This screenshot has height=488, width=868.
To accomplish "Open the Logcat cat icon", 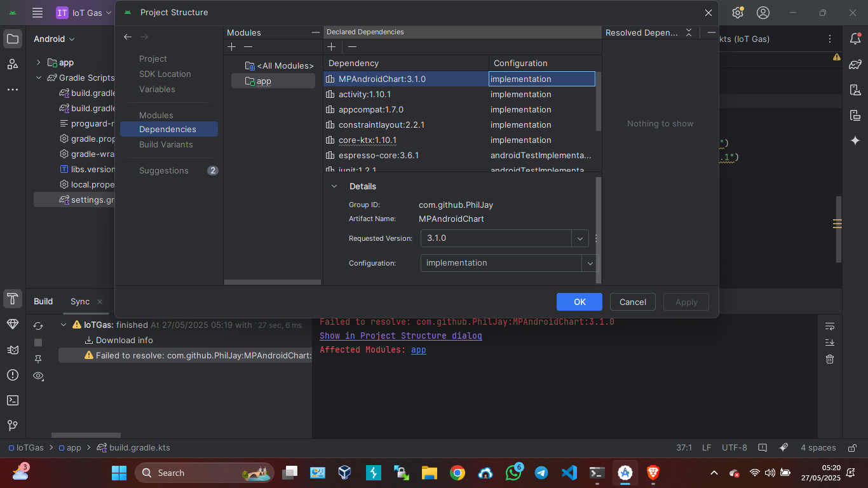I will pyautogui.click(x=13, y=349).
